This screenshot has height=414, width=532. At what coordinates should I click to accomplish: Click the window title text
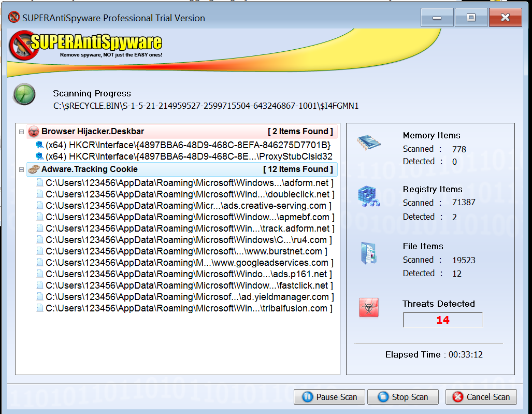point(113,18)
